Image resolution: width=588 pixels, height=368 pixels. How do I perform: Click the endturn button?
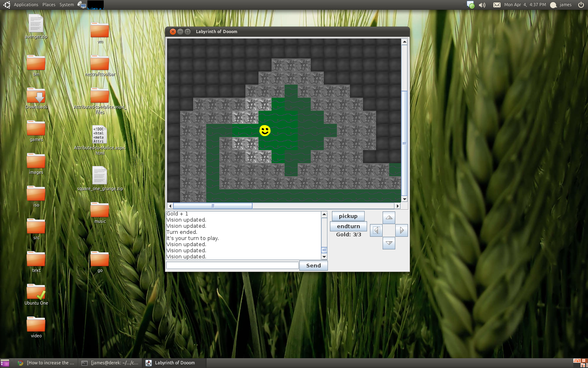[x=348, y=227]
